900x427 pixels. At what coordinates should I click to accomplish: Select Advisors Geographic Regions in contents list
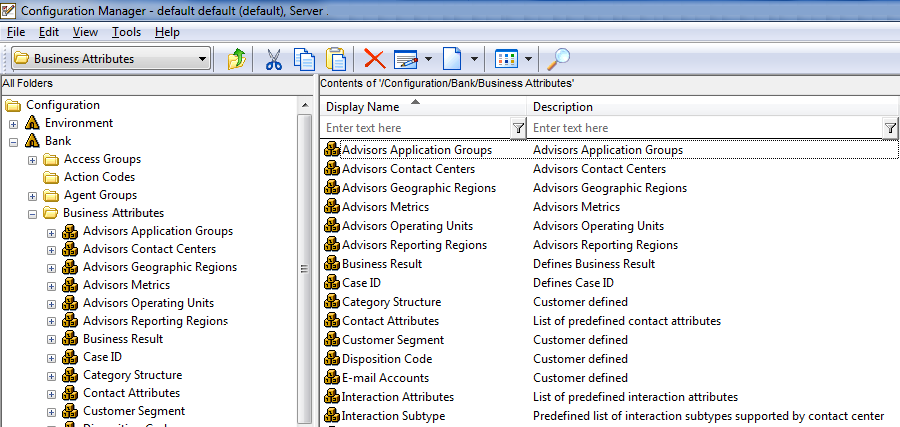click(418, 188)
